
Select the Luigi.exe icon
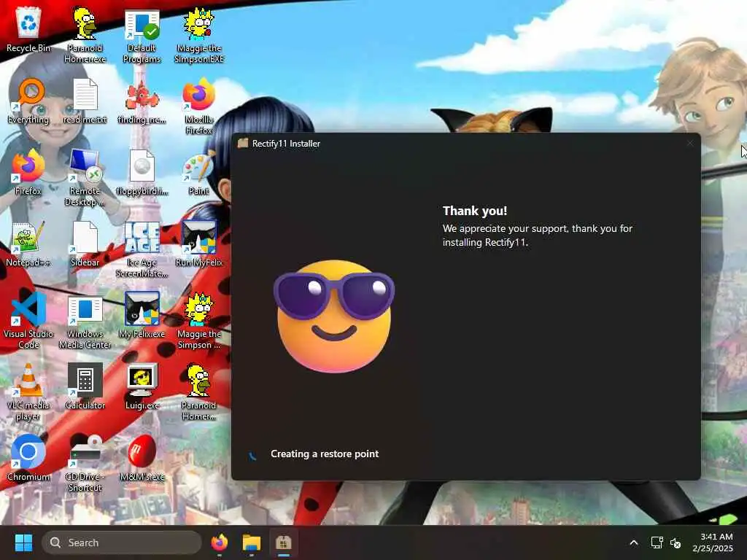[x=142, y=386]
